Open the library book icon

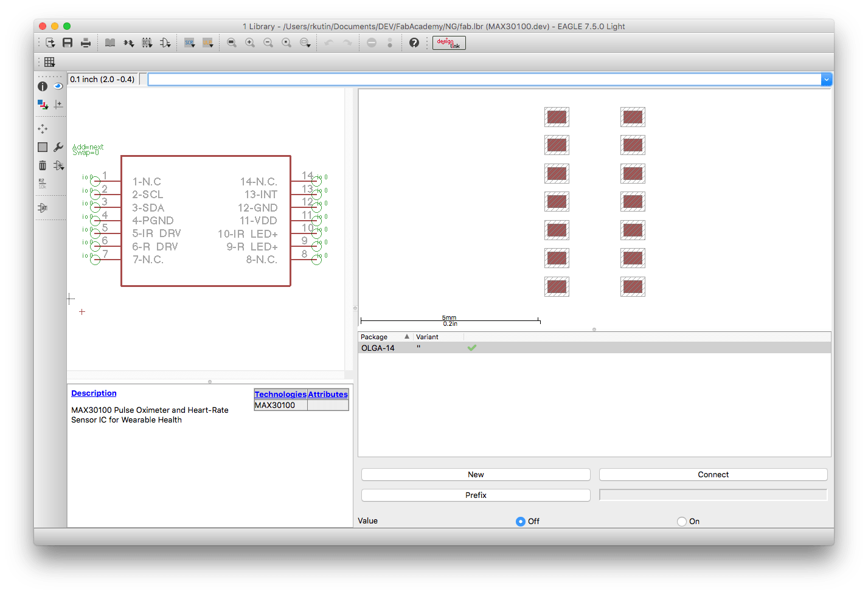[110, 43]
